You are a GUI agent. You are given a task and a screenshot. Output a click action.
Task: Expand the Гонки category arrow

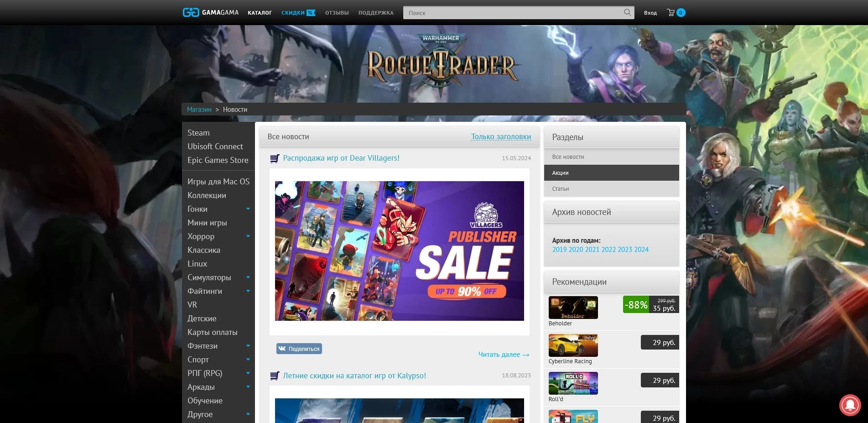(248, 209)
